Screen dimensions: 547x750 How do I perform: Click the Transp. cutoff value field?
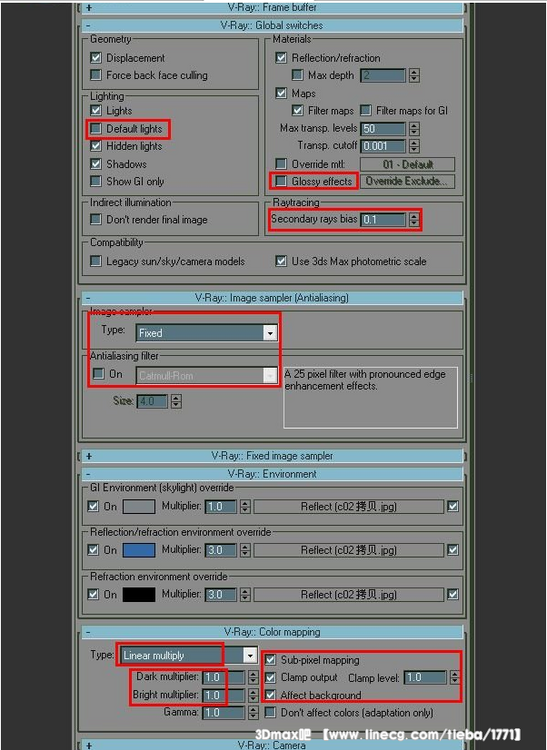pyautogui.click(x=383, y=146)
